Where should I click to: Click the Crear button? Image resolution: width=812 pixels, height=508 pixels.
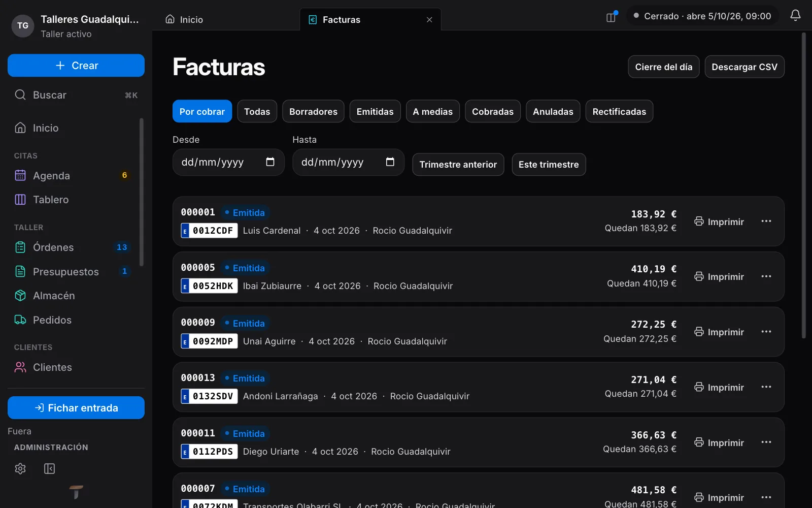pos(76,66)
